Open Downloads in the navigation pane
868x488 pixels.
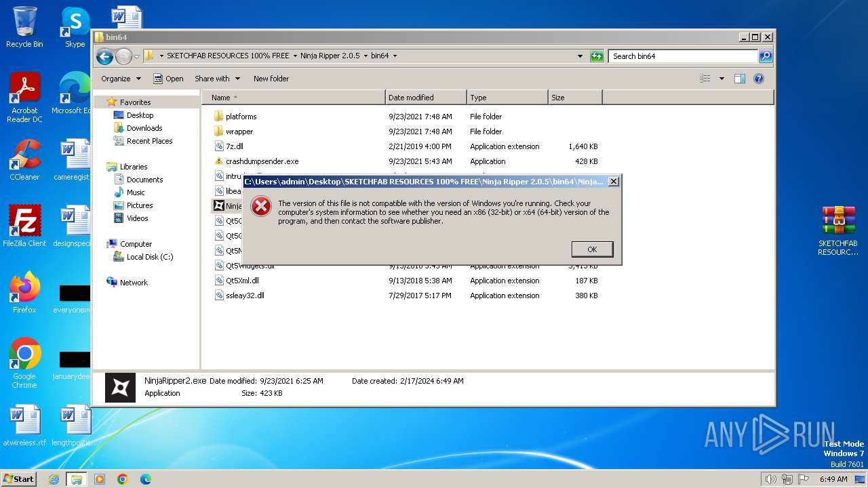(x=144, y=128)
